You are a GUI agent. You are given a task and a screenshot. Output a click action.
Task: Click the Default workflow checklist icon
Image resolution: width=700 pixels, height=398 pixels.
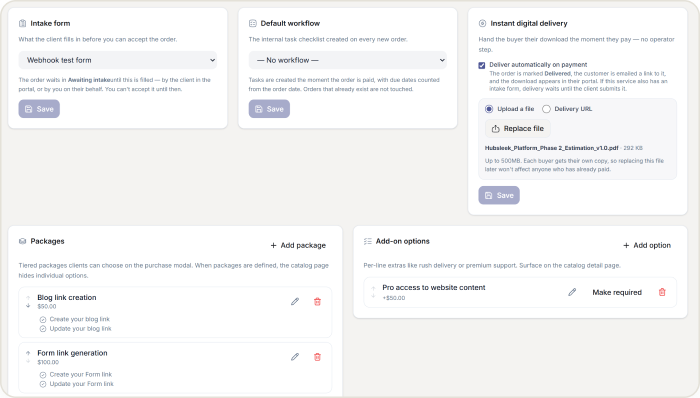tap(253, 23)
